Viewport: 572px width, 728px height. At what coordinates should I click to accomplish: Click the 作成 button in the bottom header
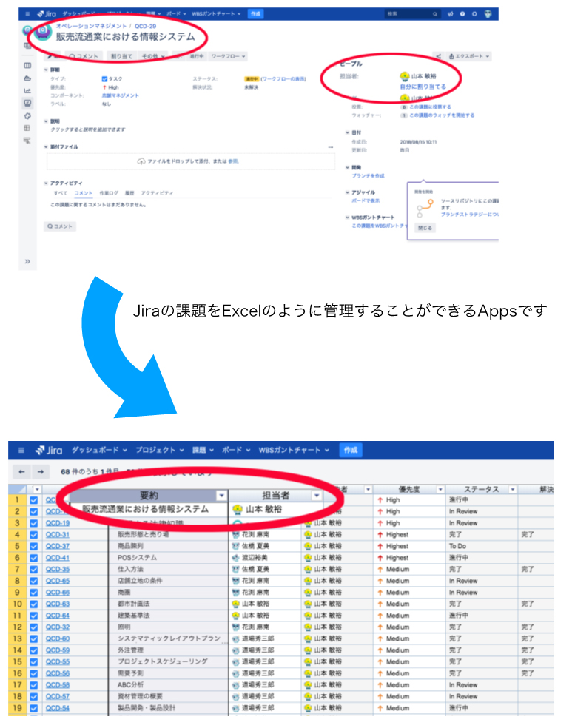point(351,450)
